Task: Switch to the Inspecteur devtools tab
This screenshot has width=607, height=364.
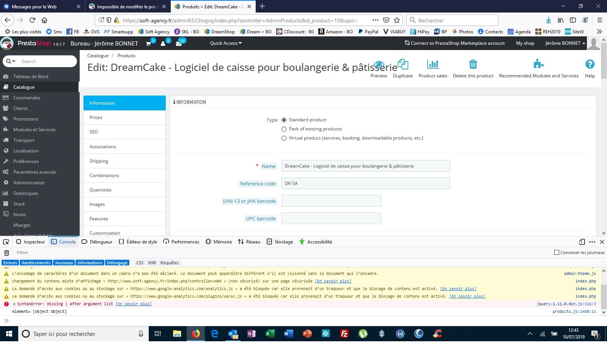Action: tap(31, 242)
